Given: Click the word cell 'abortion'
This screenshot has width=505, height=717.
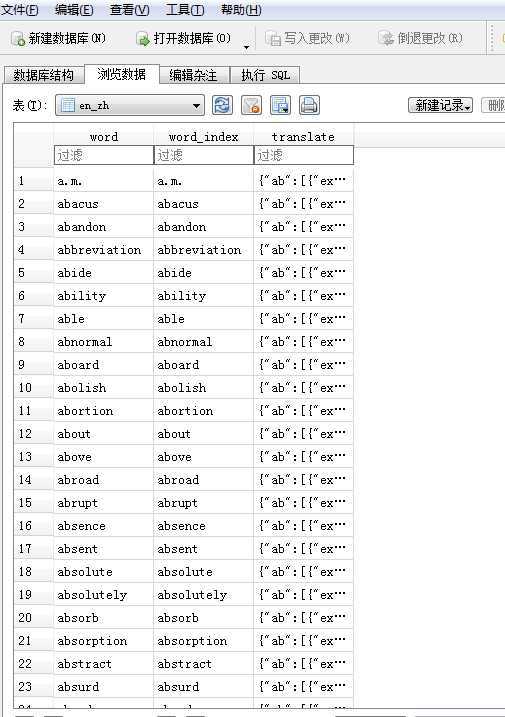Looking at the screenshot, I should [104, 411].
